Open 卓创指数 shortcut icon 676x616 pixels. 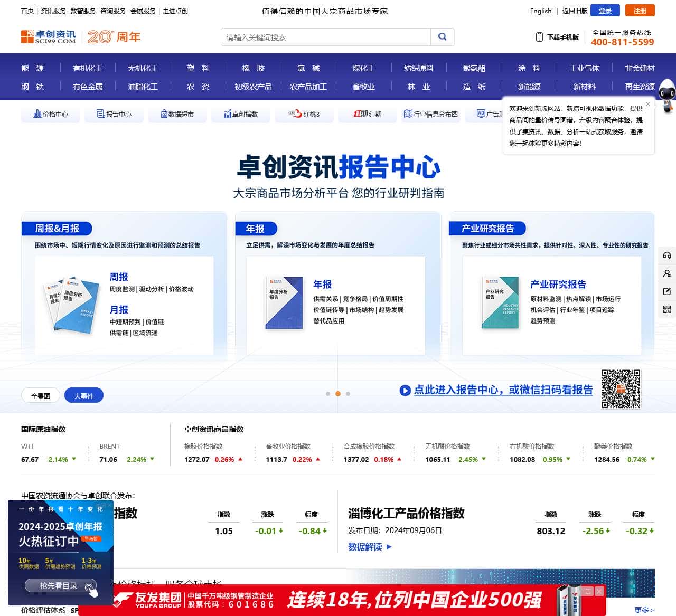point(241,114)
